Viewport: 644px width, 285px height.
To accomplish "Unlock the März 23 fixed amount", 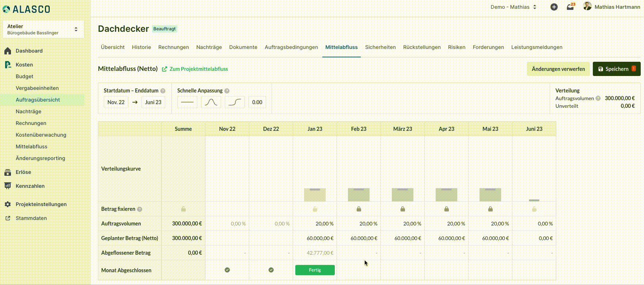I will (403, 209).
